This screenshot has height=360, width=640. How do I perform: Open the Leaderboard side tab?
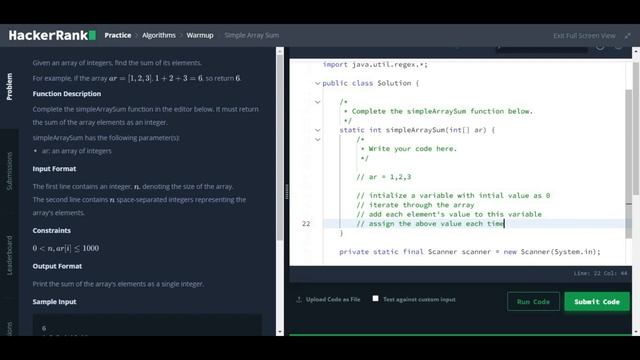pyautogui.click(x=9, y=256)
